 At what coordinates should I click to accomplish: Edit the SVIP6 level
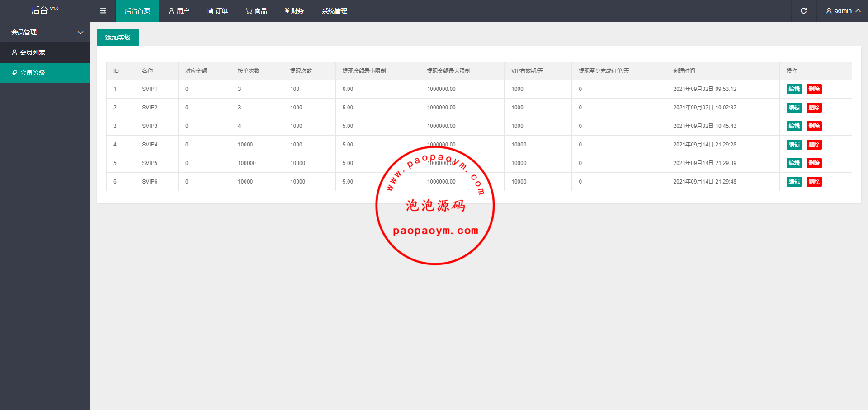tap(794, 182)
